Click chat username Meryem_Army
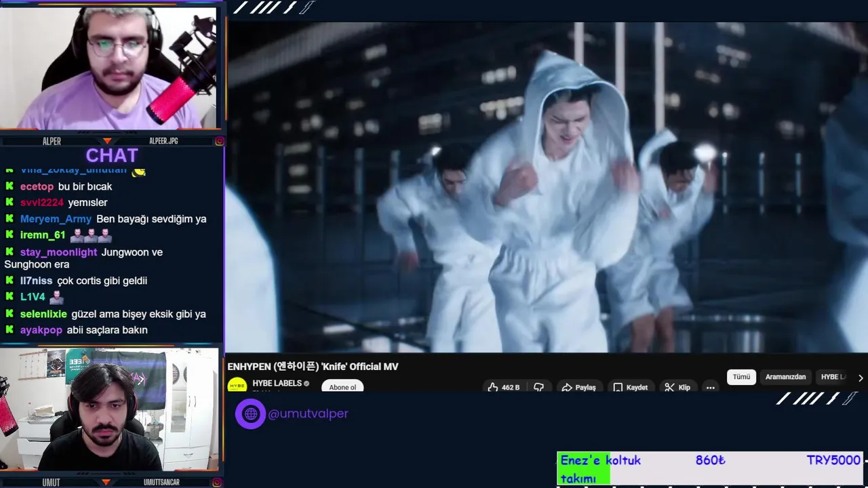Screen dimensions: 868x488 click(x=56, y=219)
